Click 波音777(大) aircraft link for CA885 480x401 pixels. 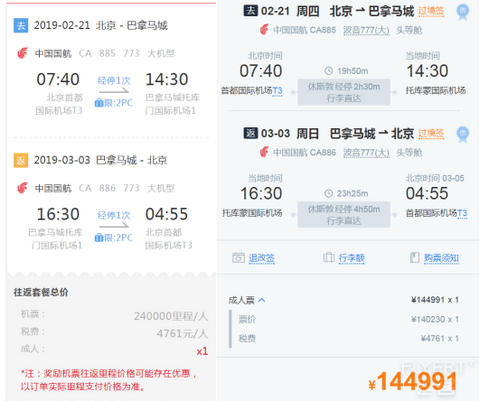[366, 30]
